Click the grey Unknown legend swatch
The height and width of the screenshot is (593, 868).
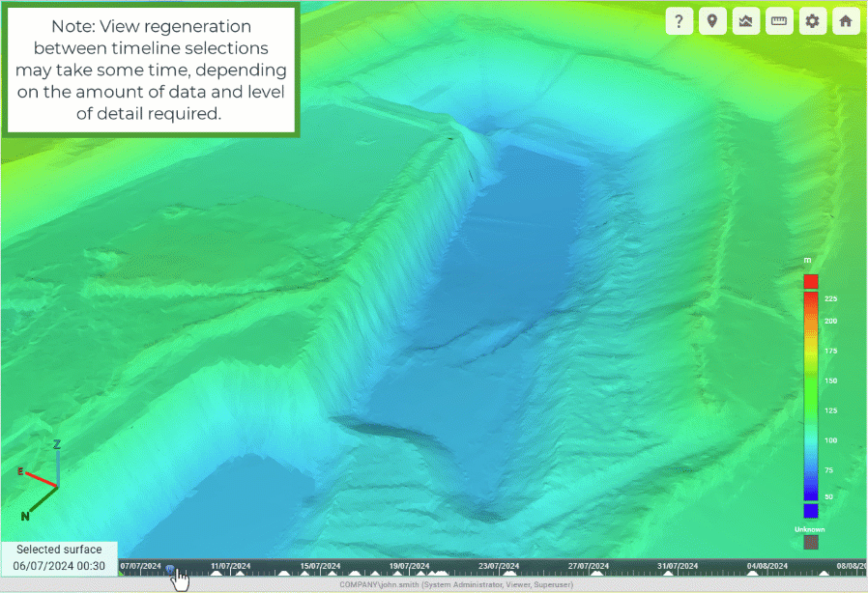(811, 543)
